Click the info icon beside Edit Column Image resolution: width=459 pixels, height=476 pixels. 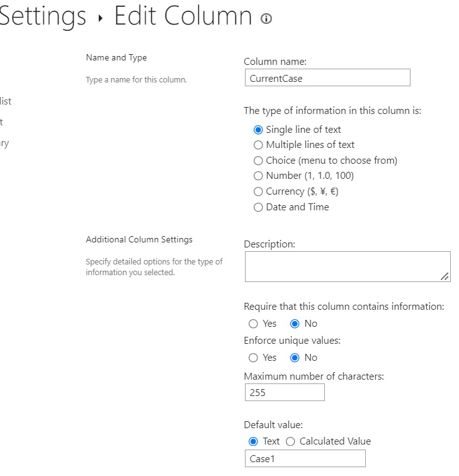coord(266,19)
